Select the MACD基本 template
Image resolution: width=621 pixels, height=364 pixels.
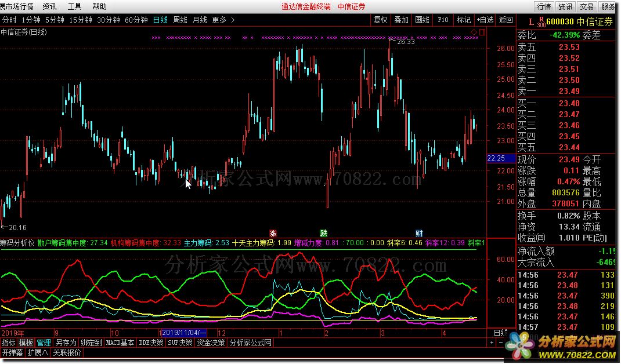(x=120, y=343)
